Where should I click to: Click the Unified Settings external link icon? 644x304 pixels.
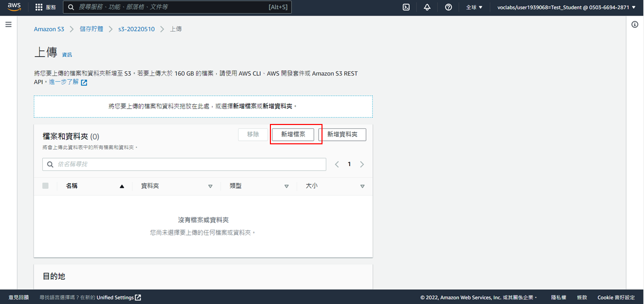pos(138,298)
